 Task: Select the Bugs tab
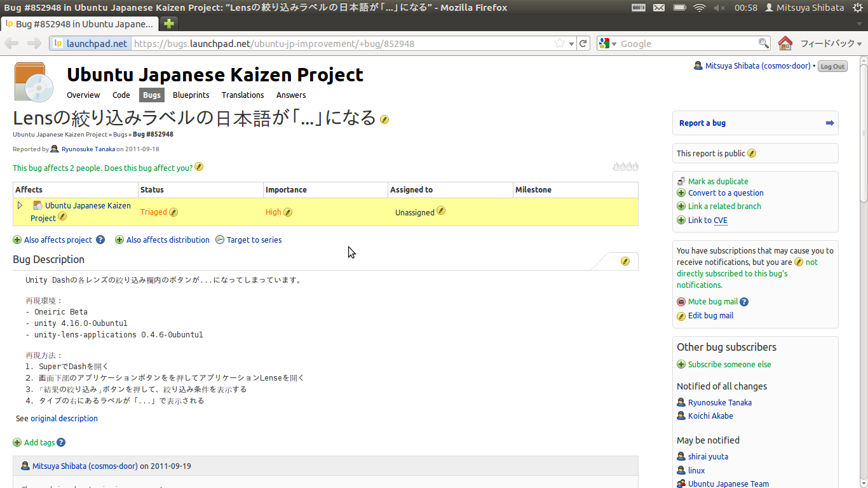coord(152,95)
